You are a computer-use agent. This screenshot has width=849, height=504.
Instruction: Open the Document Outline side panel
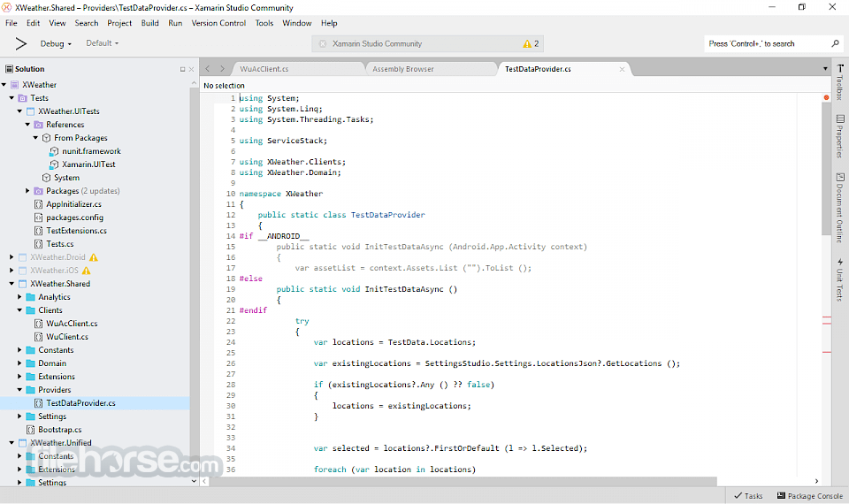[x=840, y=208]
